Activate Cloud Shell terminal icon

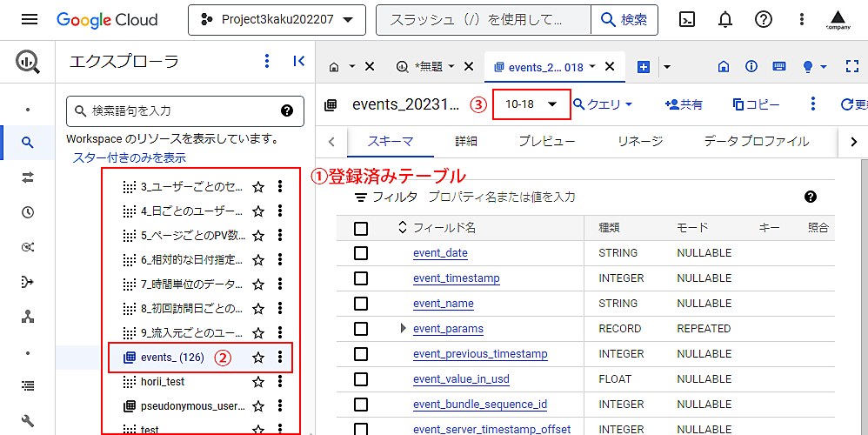point(687,19)
